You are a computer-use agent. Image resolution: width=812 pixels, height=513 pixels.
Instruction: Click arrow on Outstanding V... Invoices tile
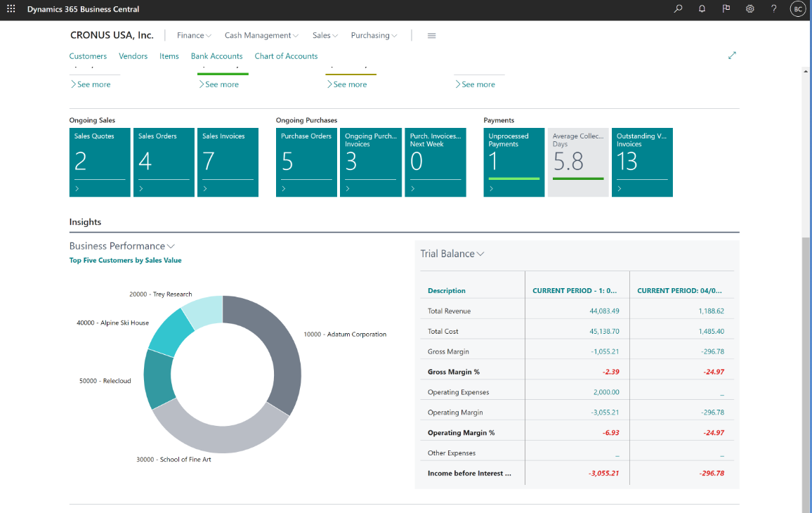pos(620,188)
